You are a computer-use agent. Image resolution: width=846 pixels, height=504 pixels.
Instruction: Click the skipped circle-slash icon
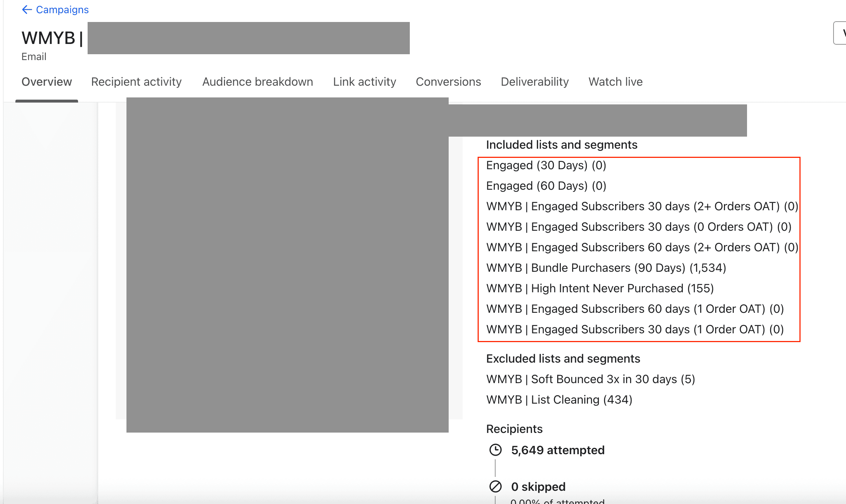pos(495,486)
